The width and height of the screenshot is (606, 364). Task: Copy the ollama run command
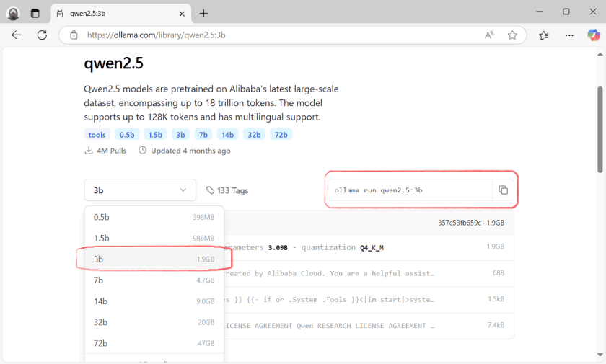[503, 190]
